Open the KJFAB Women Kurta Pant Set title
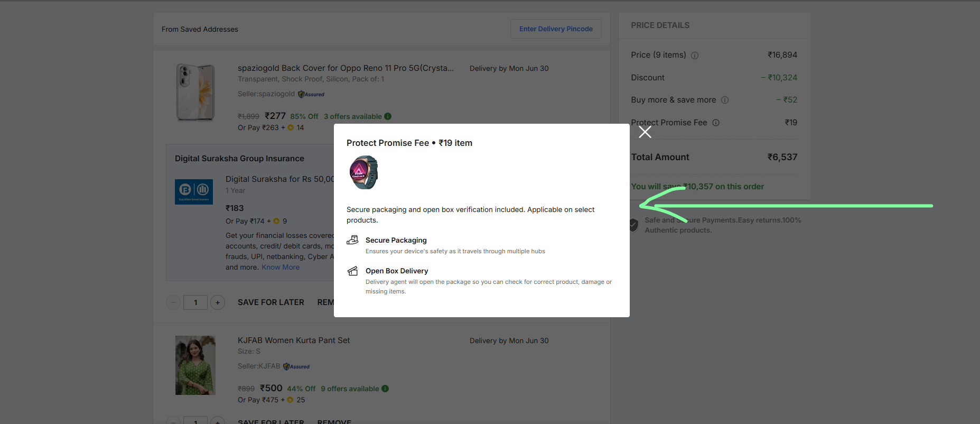Image resolution: width=980 pixels, height=424 pixels. pyautogui.click(x=294, y=340)
